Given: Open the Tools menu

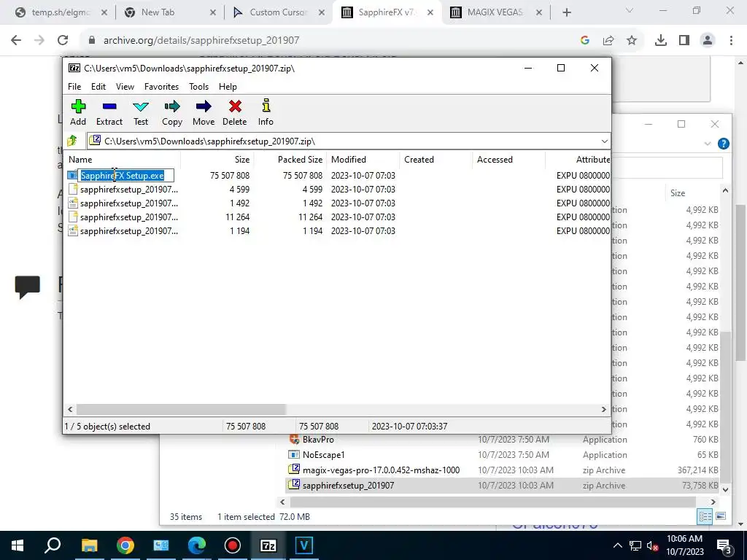Looking at the screenshot, I should [198, 87].
